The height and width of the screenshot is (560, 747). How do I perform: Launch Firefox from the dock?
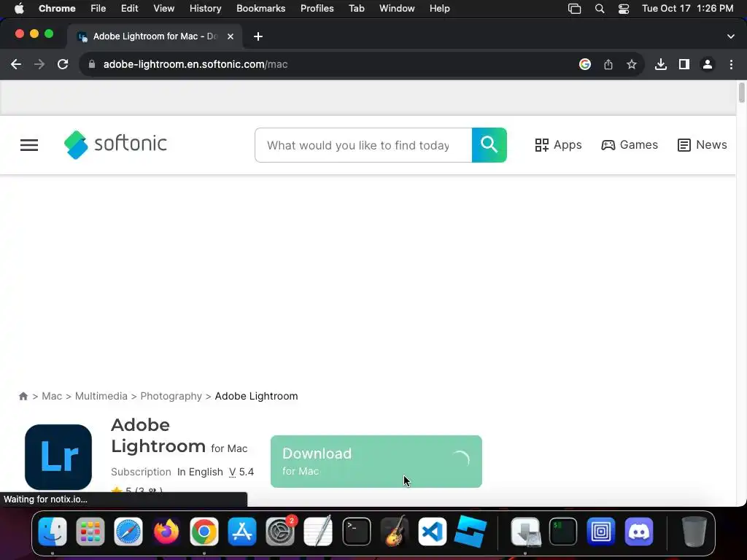click(166, 532)
